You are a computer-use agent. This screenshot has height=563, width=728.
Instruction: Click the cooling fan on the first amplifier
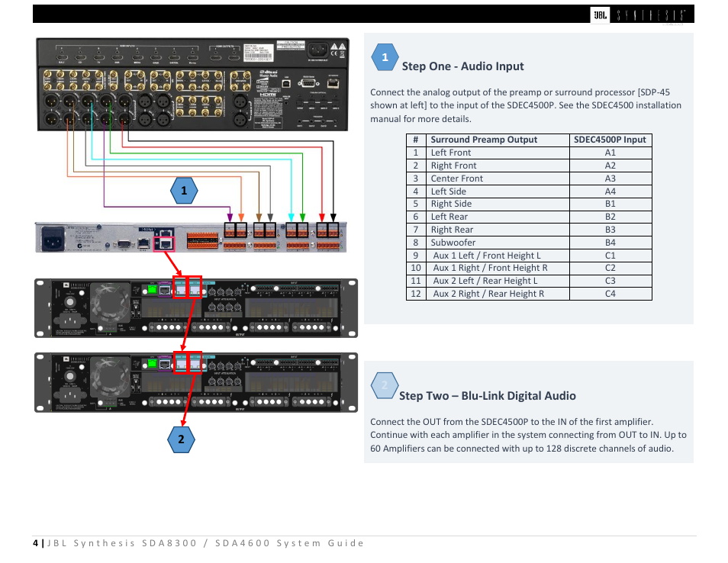110,302
